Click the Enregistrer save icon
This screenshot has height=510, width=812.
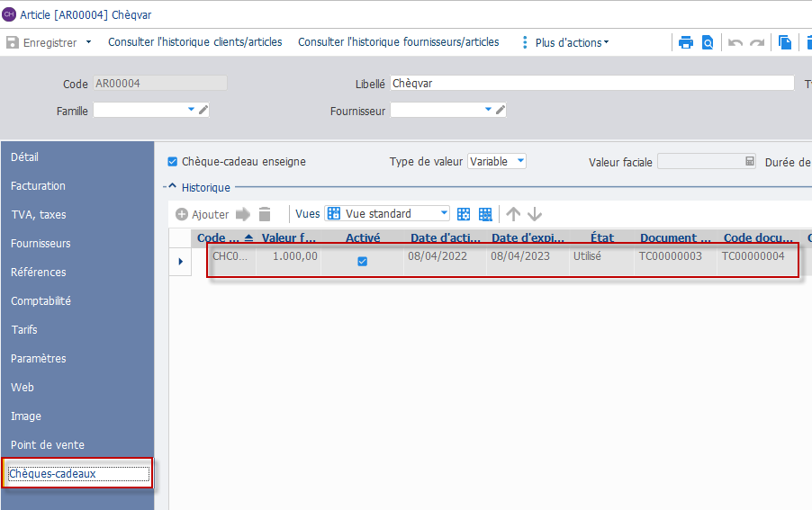coord(13,42)
